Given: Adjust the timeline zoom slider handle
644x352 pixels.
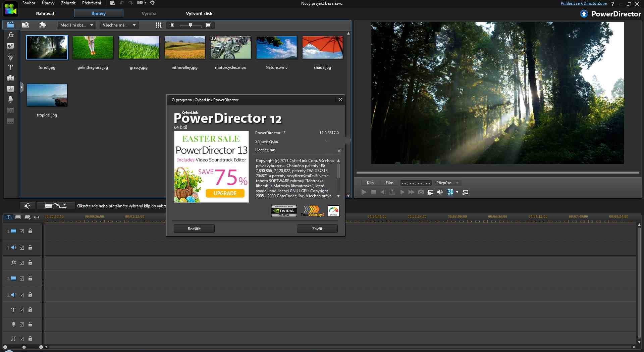Looking at the screenshot, I should [x=24, y=347].
